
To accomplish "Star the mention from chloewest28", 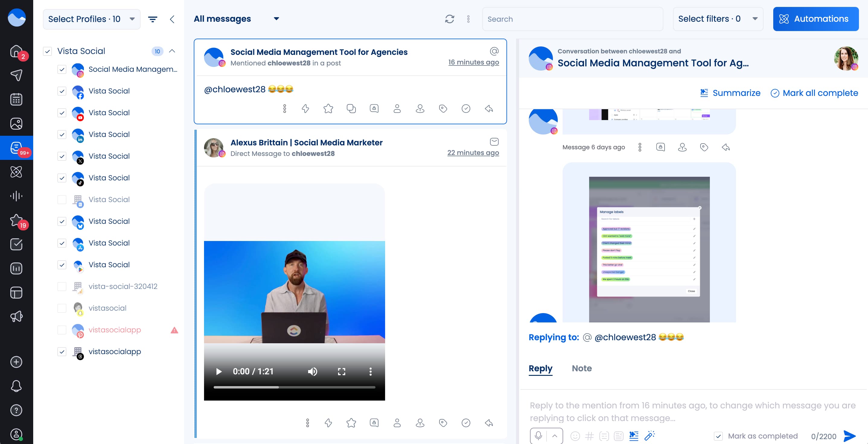I will [328, 109].
